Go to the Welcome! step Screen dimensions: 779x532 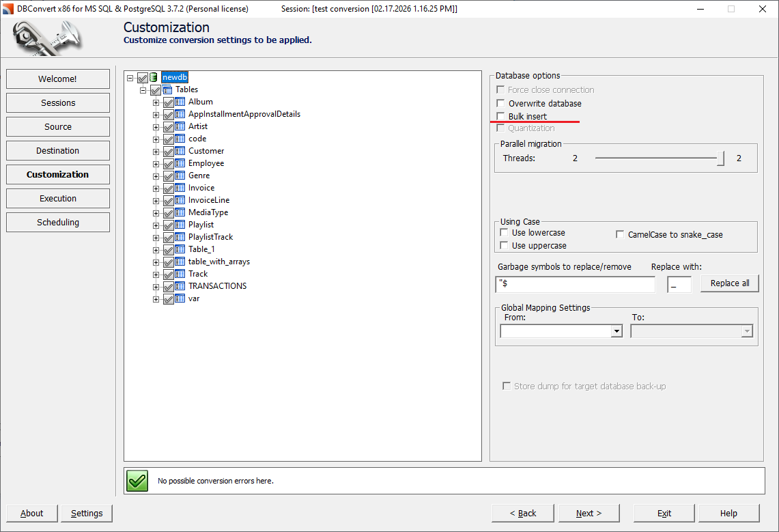pyautogui.click(x=57, y=79)
